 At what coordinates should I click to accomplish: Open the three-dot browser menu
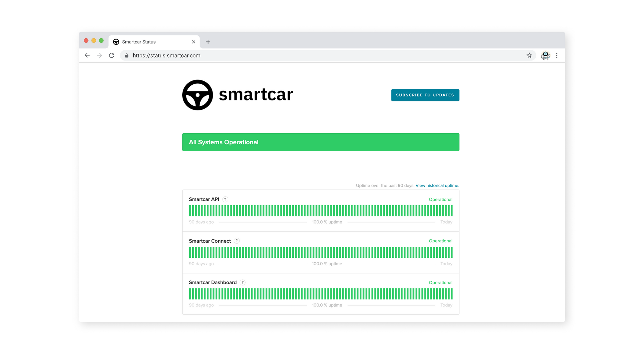point(557,55)
